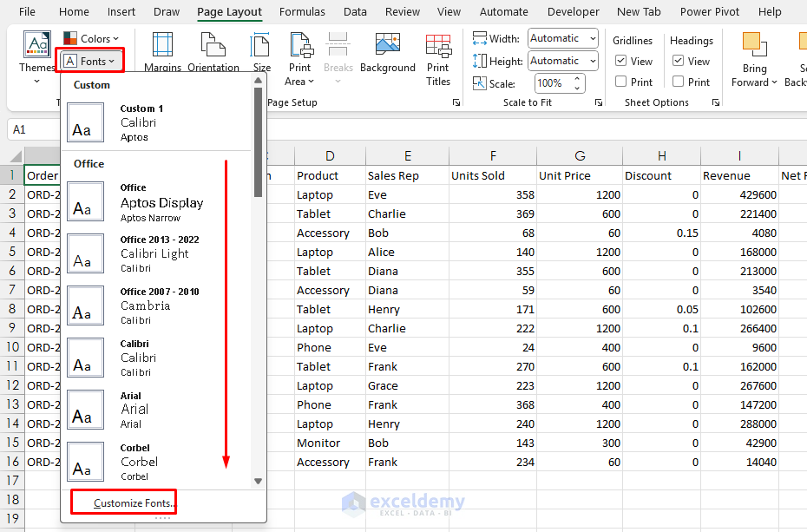This screenshot has height=532, width=807.
Task: Open the Orientation options
Action: click(x=213, y=51)
